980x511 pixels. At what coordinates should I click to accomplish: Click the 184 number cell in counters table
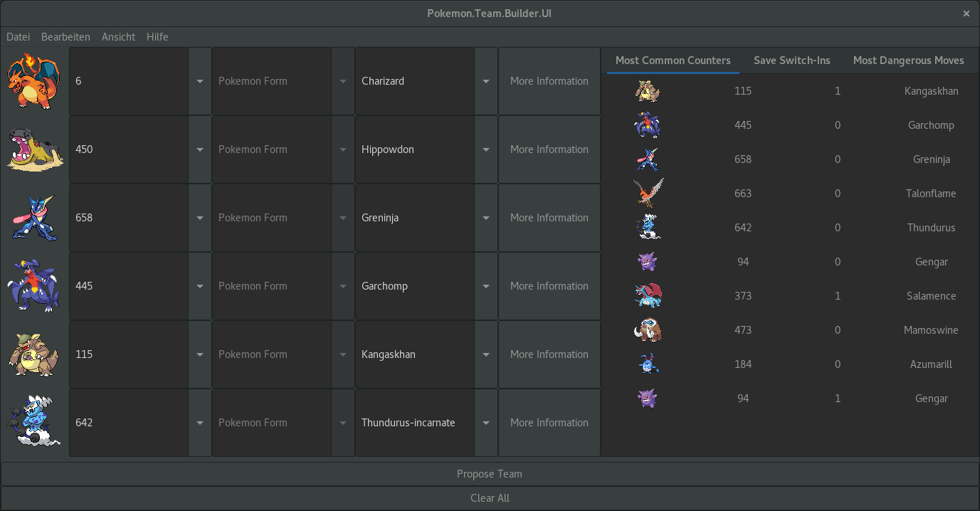[743, 364]
